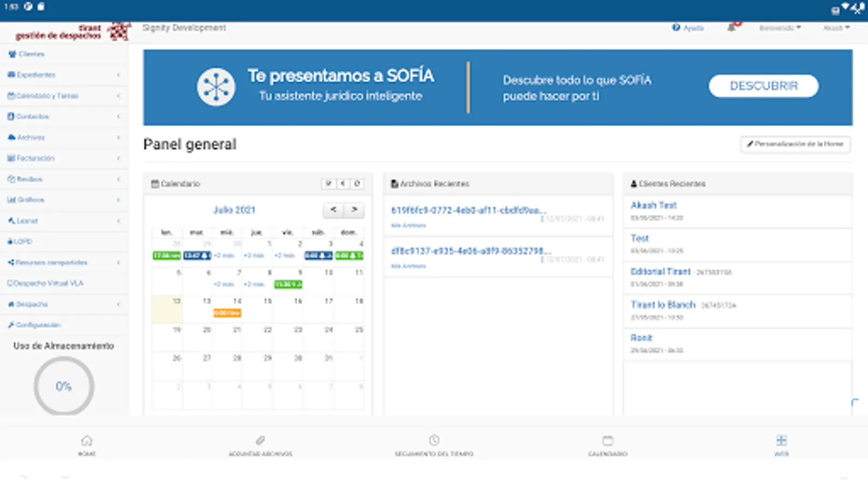The height and width of the screenshot is (488, 868).
Task: Click the Recursos compartidos share icon
Action: coord(11,262)
